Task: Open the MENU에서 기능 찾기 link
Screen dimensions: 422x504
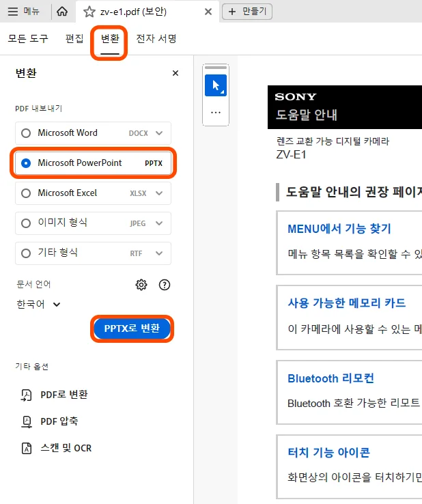Action: point(339,229)
